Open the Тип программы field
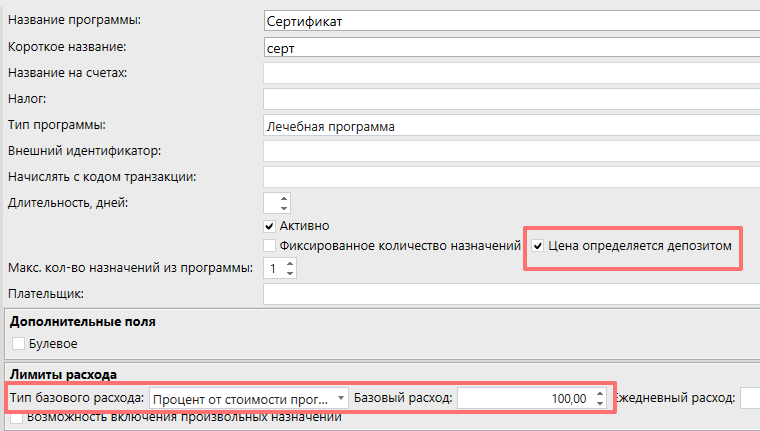Viewport: 760px width, 431px height. point(510,126)
